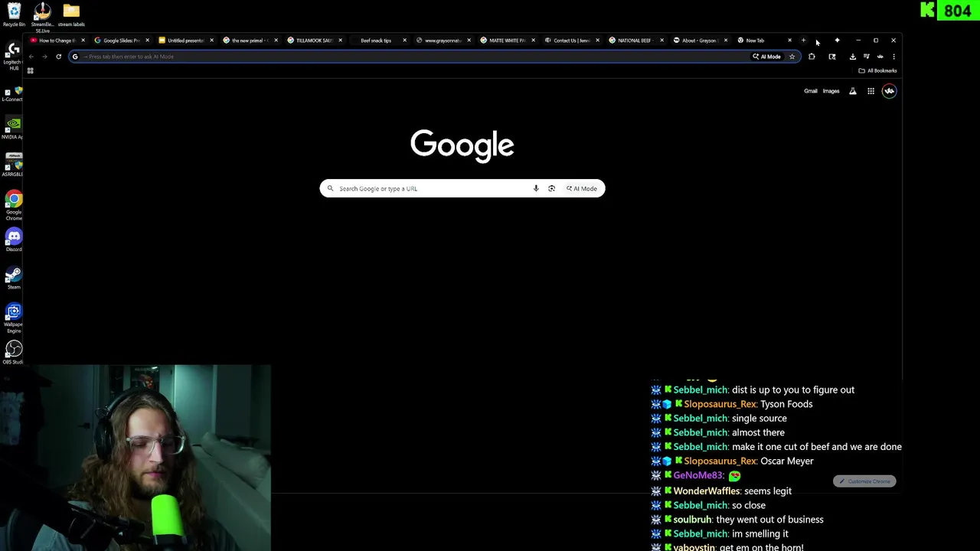Open Chrome's three-dot menu

click(893, 57)
